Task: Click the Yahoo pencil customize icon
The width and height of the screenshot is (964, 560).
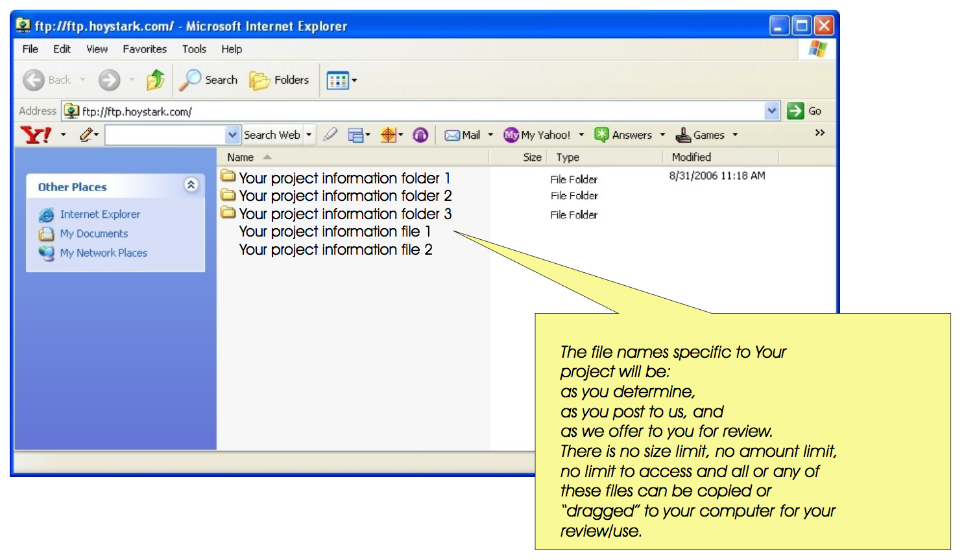Action: click(87, 135)
